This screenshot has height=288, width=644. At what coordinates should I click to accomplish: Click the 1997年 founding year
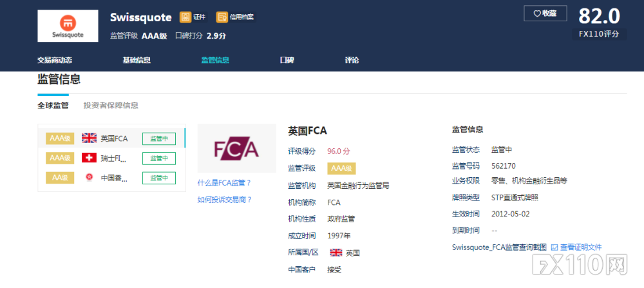[339, 236]
